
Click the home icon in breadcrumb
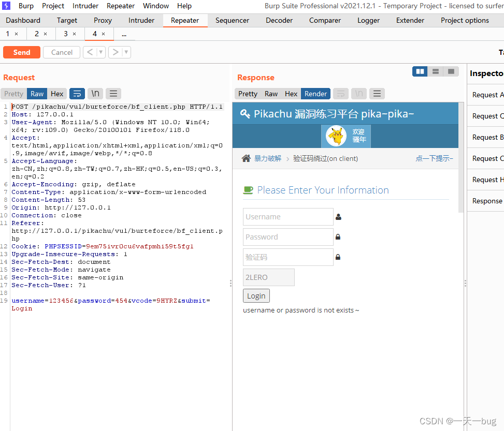coord(246,158)
